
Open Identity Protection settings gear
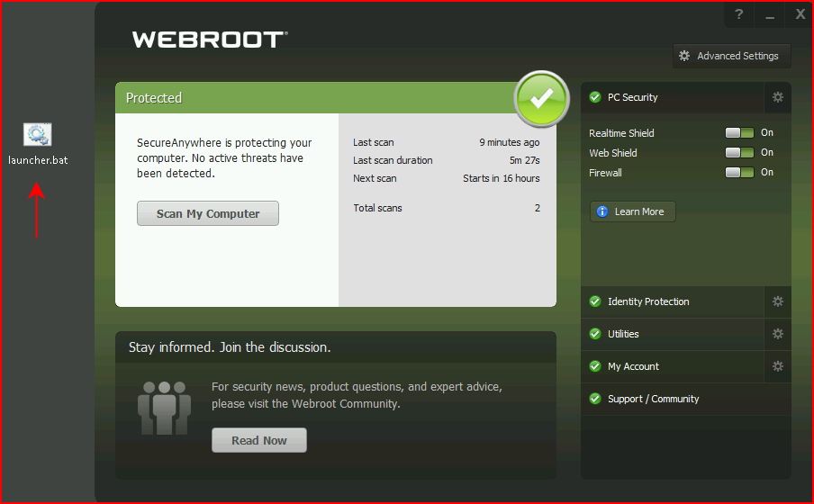coord(777,301)
